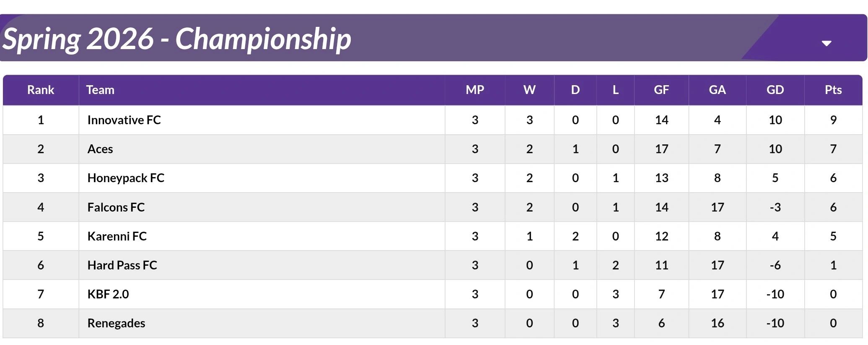The image size is (868, 345).
Task: Click the L column header
Action: coord(615,90)
